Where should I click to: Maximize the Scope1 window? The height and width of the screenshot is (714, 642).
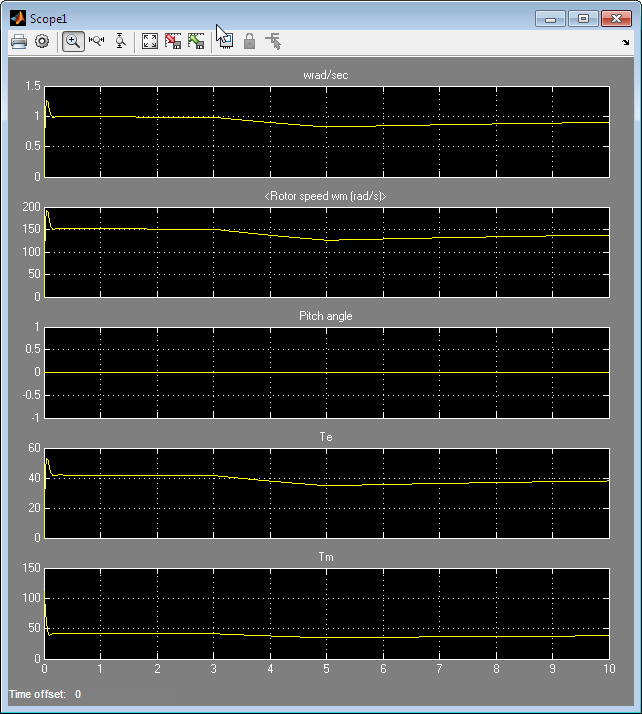[584, 18]
